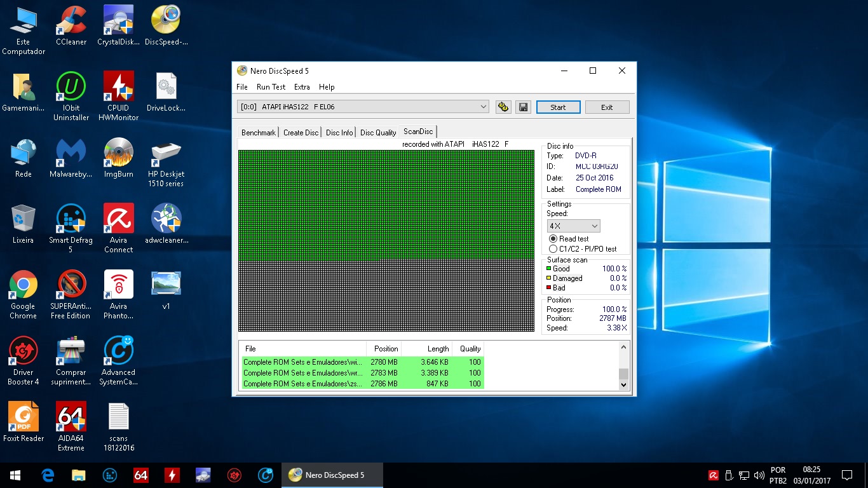Click Microsoft Edge in the taskbar
Screen dimensions: 868x488
tap(48, 475)
